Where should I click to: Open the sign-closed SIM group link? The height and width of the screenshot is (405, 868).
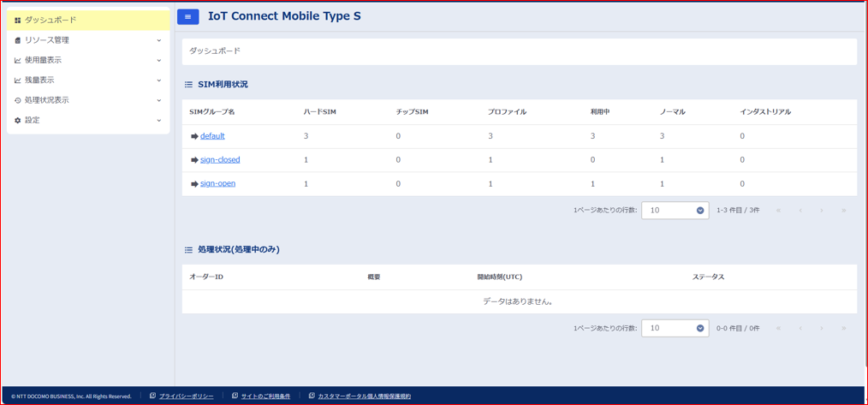[220, 159]
